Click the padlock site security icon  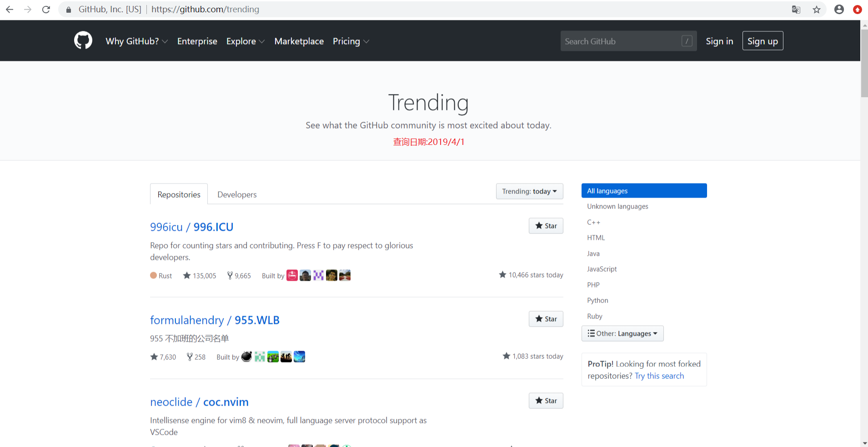coord(69,10)
